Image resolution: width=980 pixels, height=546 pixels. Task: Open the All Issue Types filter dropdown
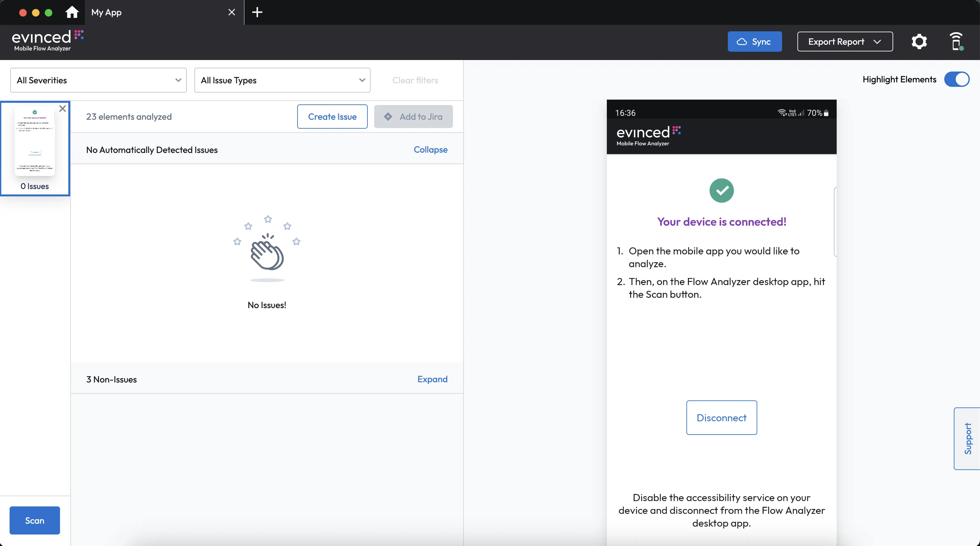pyautogui.click(x=282, y=80)
